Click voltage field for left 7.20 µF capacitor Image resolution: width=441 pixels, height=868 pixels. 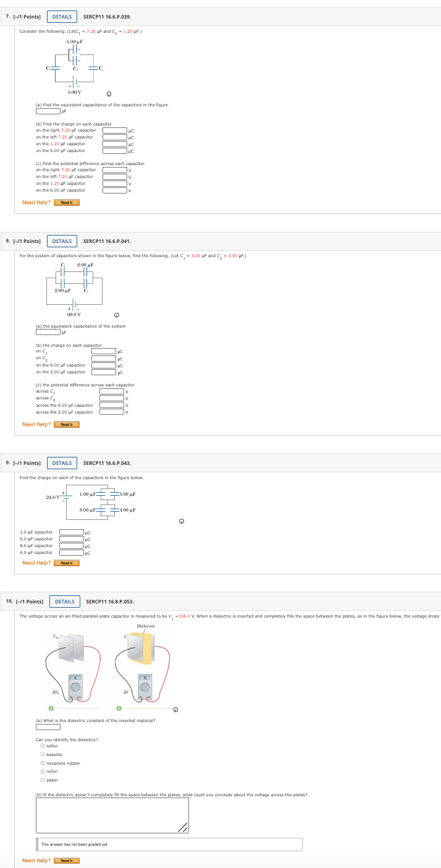(115, 177)
